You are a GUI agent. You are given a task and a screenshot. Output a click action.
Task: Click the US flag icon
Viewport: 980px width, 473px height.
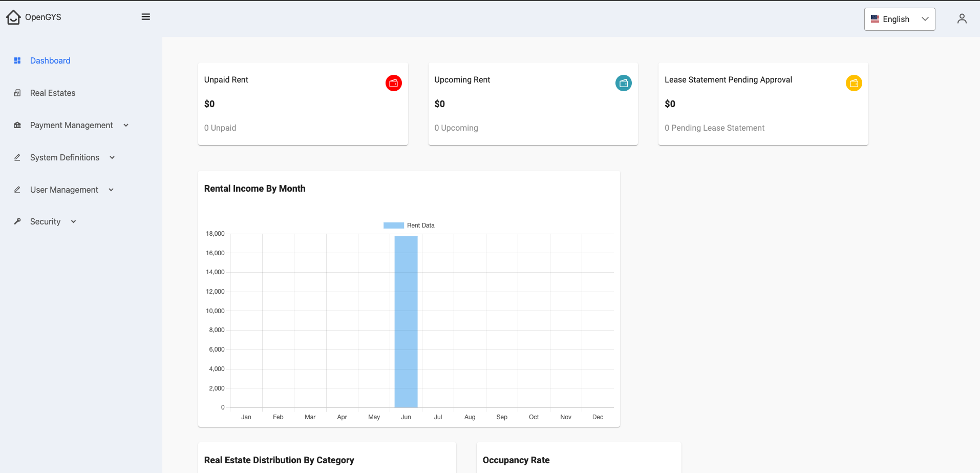pos(875,19)
